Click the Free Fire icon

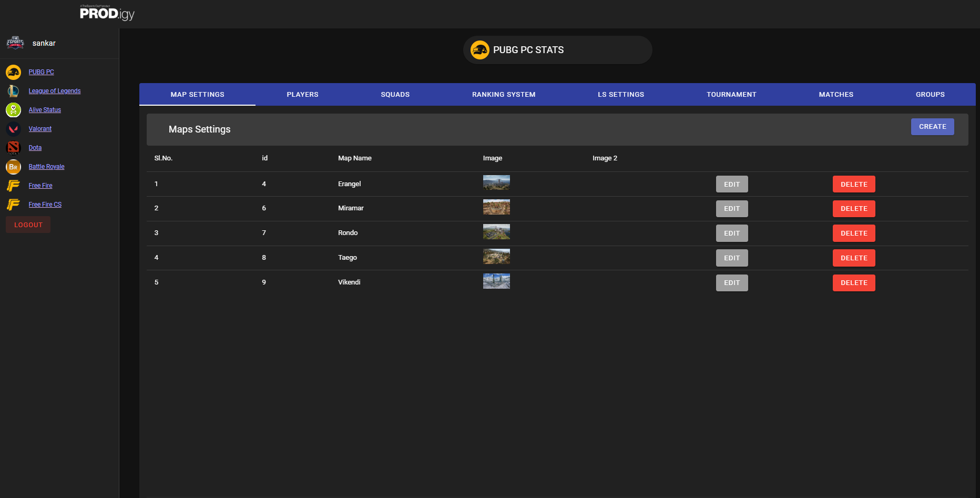(13, 186)
